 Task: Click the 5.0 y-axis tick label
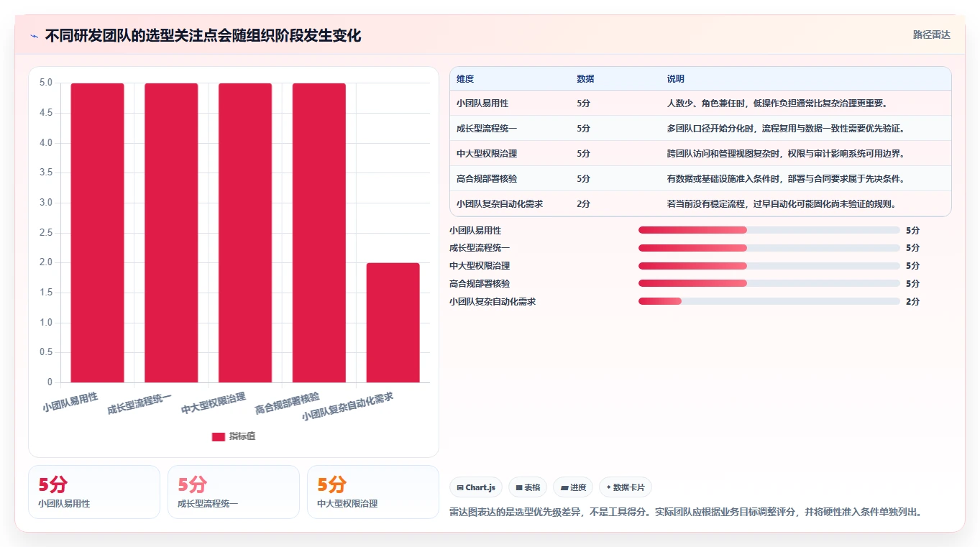click(x=46, y=83)
